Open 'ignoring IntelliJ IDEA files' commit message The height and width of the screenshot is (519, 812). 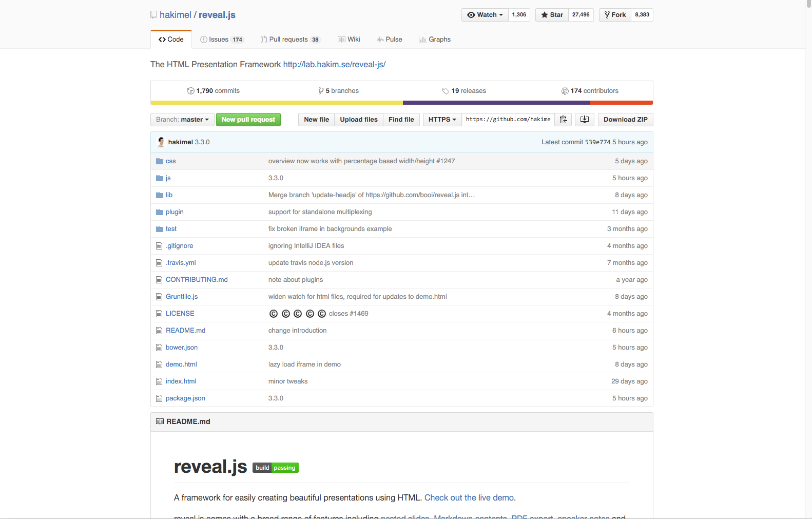click(x=306, y=246)
